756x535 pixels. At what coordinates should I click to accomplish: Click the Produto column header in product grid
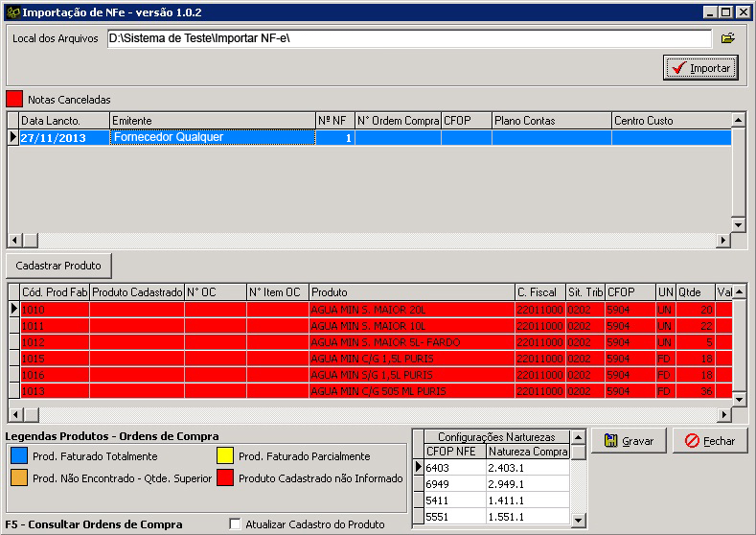click(410, 291)
